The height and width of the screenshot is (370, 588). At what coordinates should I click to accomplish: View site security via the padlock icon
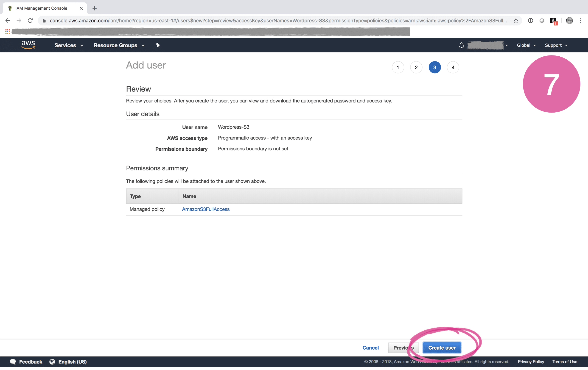pyautogui.click(x=44, y=21)
